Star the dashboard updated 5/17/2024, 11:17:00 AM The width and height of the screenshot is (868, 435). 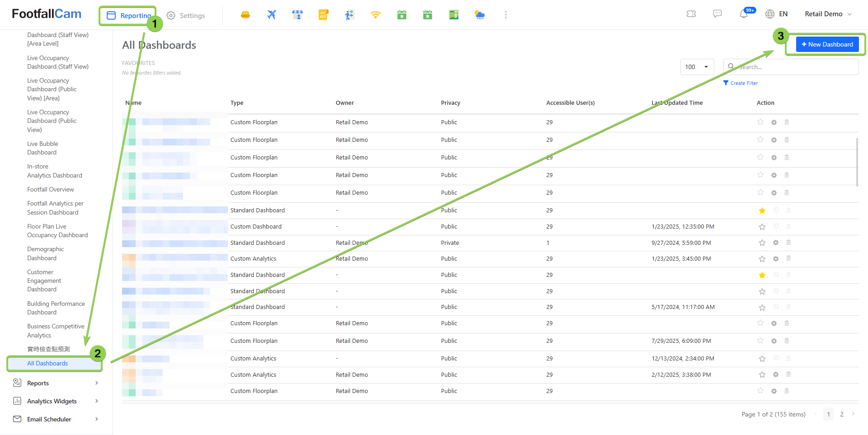[x=762, y=308]
